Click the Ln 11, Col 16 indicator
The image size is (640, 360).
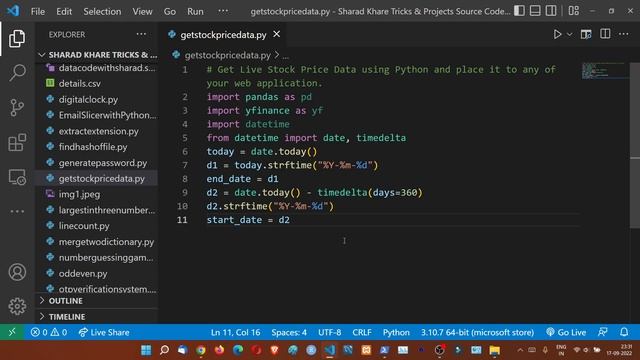[236, 332]
